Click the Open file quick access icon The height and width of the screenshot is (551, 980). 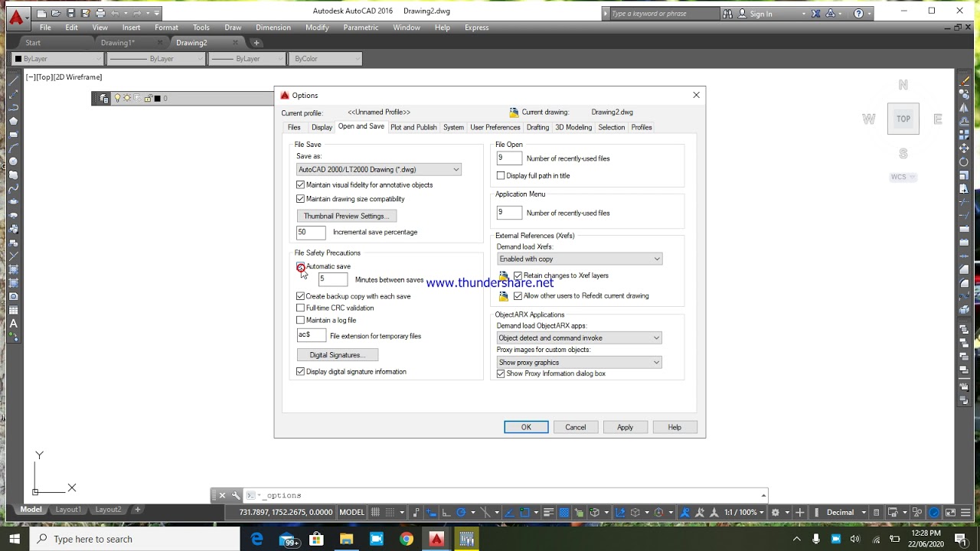(56, 13)
